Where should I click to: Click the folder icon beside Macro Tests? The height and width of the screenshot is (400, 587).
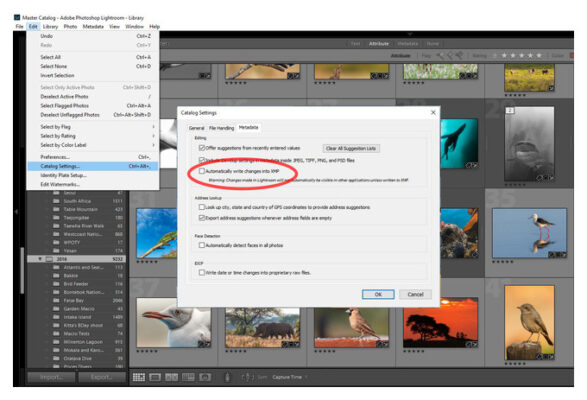coord(56,333)
